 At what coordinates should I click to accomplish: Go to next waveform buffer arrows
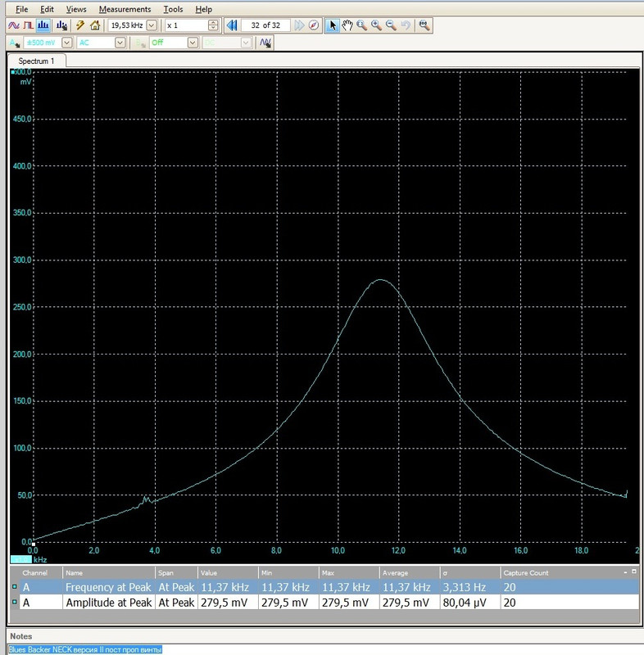[x=299, y=25]
